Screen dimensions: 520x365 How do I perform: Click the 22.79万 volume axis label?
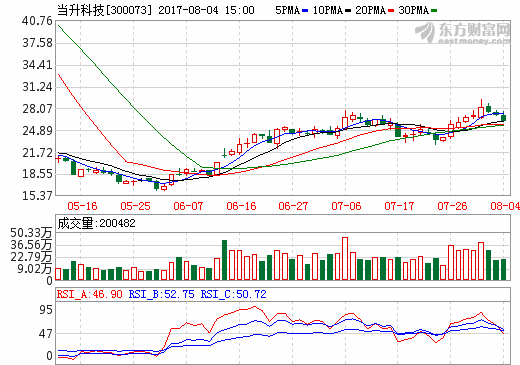(31, 257)
